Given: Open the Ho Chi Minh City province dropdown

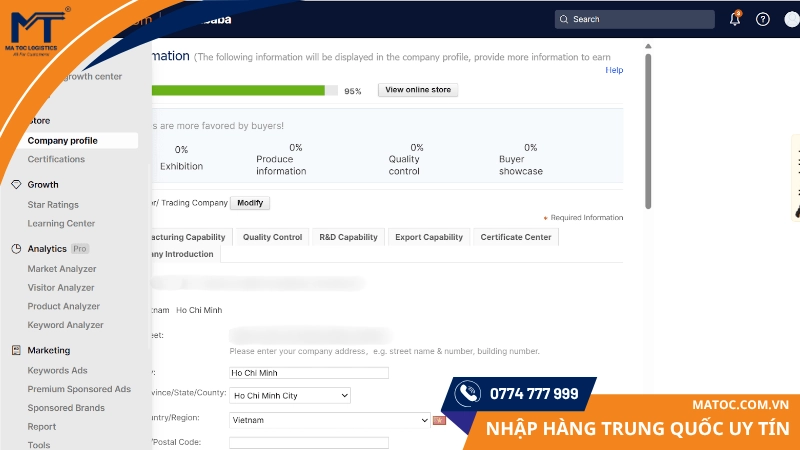Looking at the screenshot, I should (290, 395).
